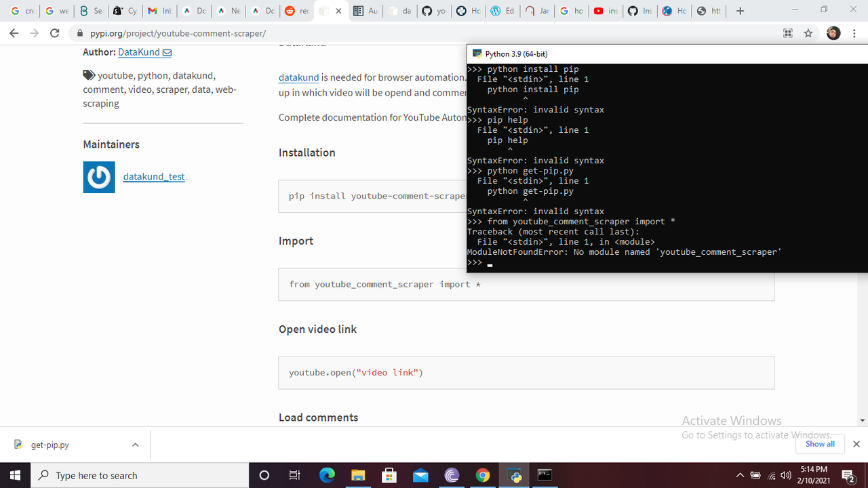The image size is (868, 488).
Task: Switch to the first Google 'cre' tab
Action: click(22, 11)
